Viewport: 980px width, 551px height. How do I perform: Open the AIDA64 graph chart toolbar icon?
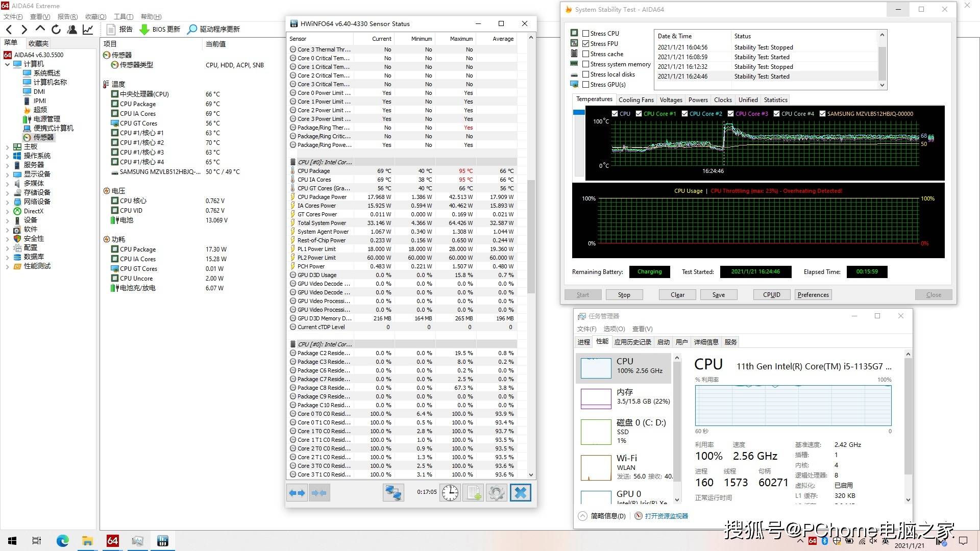click(x=88, y=30)
